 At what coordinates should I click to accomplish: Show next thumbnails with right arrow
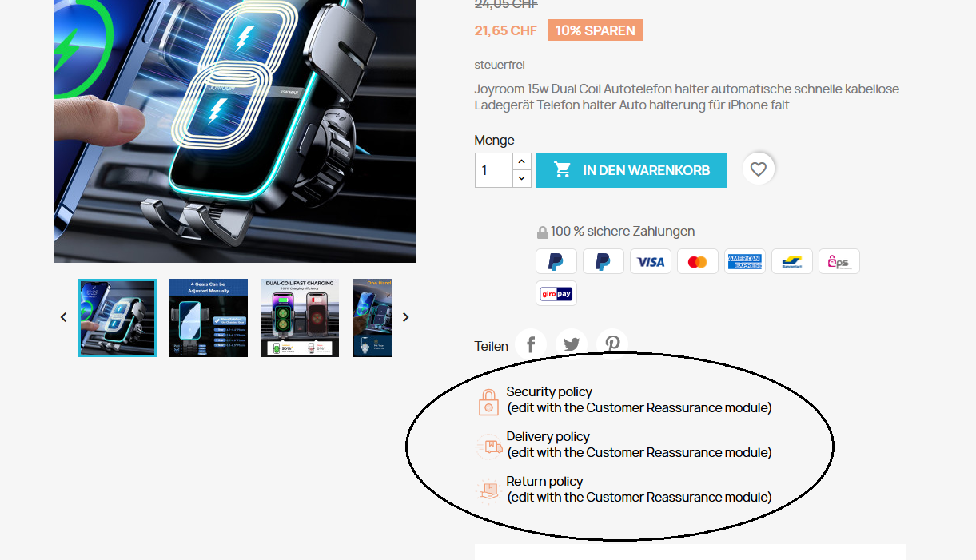tap(405, 317)
